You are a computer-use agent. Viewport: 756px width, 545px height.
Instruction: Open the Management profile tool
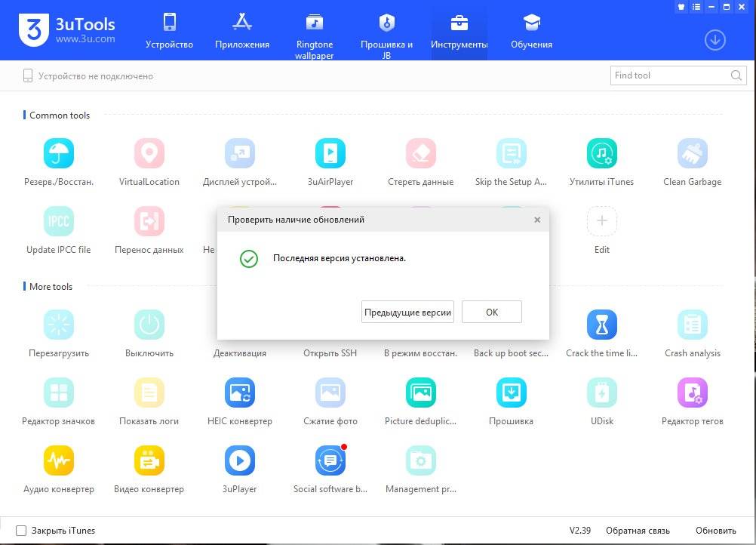pos(421,460)
